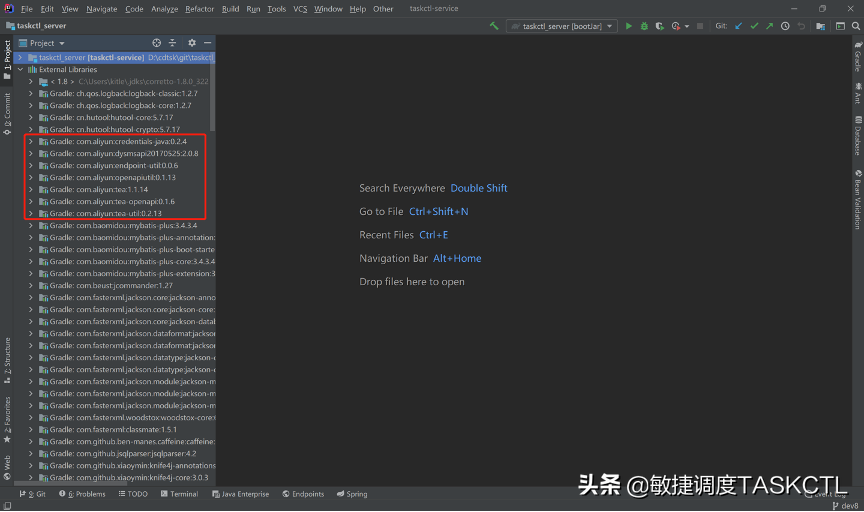Open Bean Validation tool window
864x512 pixels.
click(x=858, y=200)
